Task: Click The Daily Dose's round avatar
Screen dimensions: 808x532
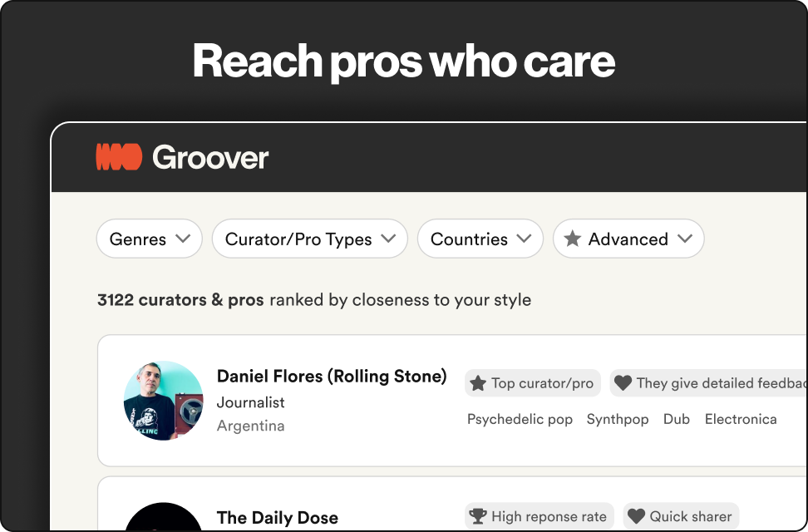Action: point(164,520)
